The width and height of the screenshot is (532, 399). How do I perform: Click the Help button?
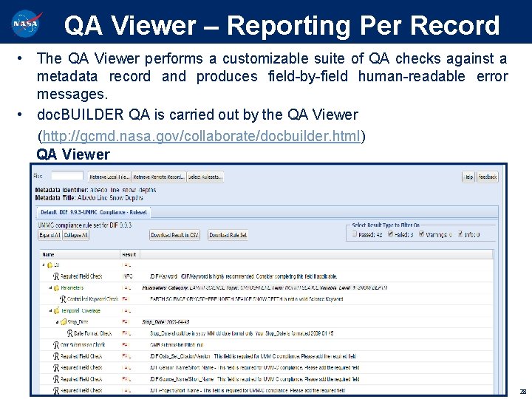coord(468,177)
